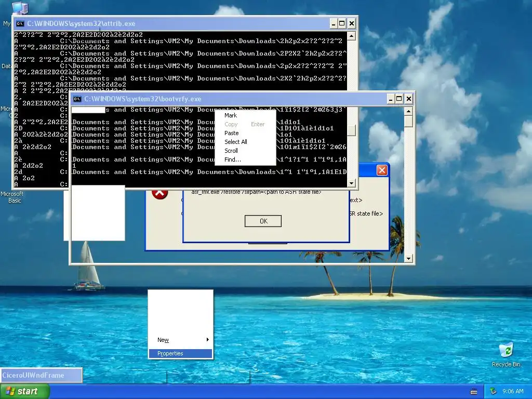Click the red error X icon in dialog
Image resolution: width=532 pixels, height=399 pixels.
tap(160, 194)
